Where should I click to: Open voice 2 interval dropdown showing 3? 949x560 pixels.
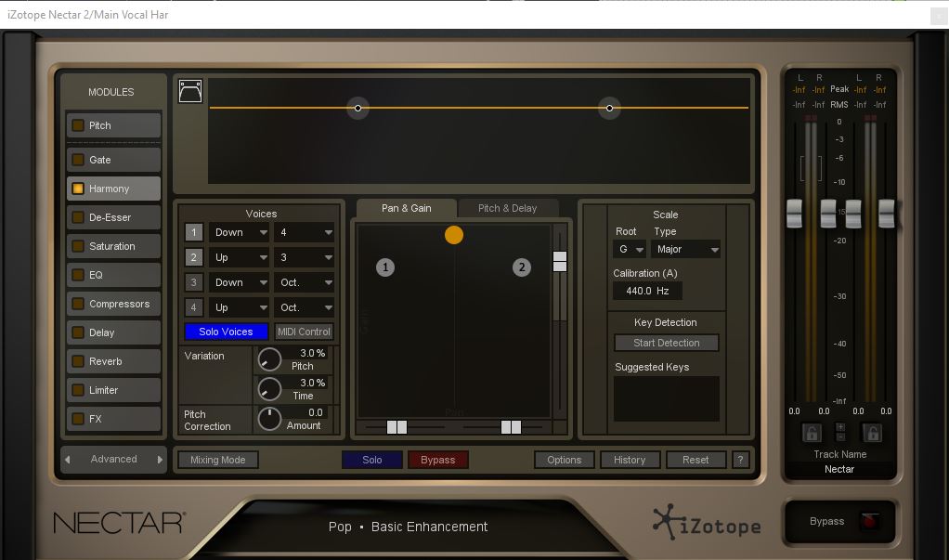[x=304, y=257]
